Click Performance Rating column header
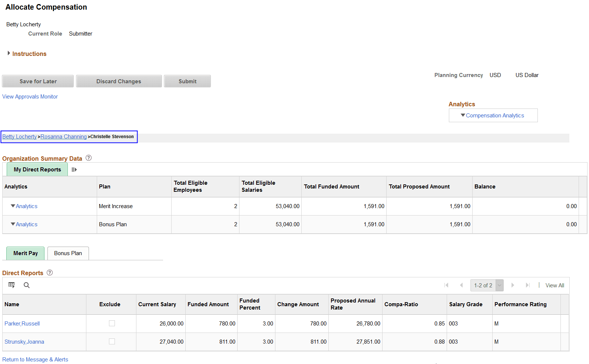 click(520, 304)
